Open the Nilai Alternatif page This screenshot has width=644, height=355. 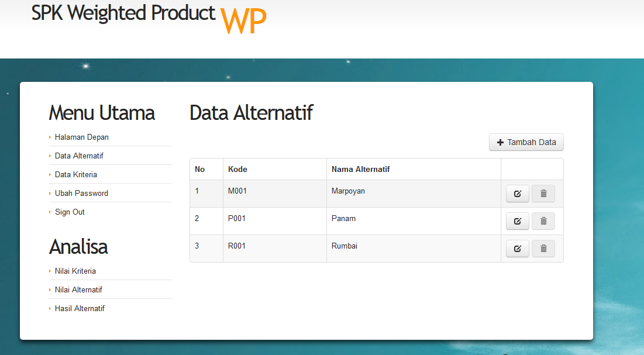[78, 289]
